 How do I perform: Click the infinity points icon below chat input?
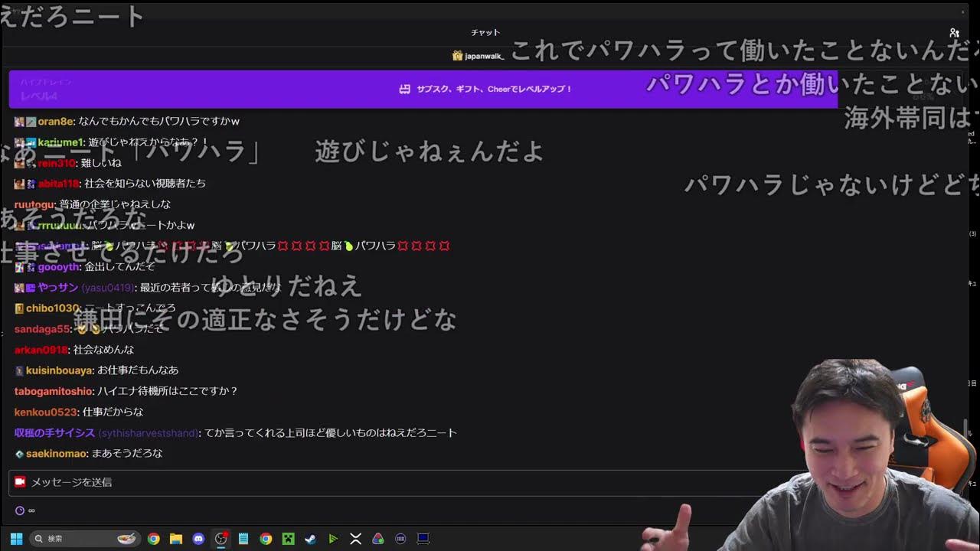coord(31,510)
